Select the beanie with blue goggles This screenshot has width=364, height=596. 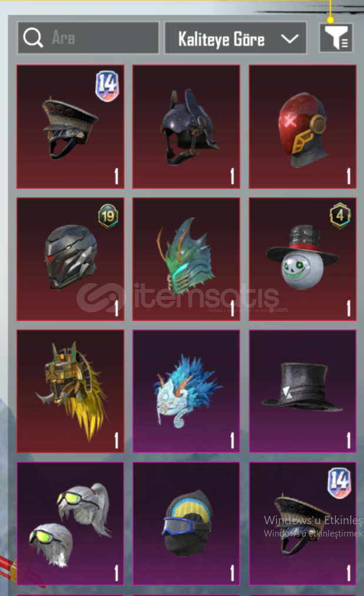click(x=186, y=524)
